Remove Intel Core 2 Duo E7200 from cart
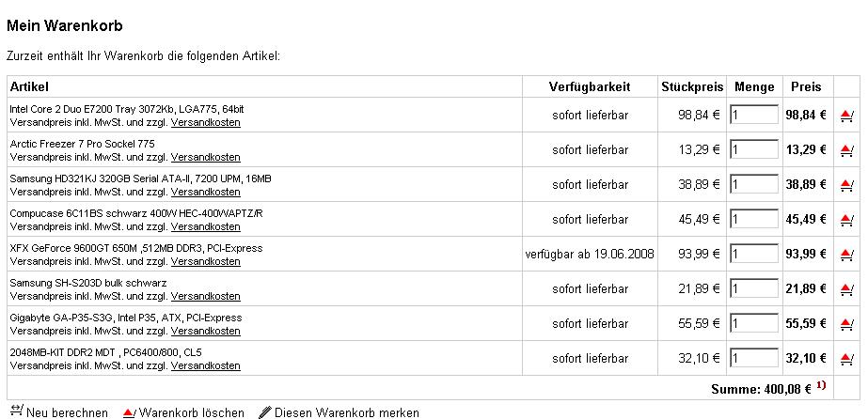Image resolution: width=868 pixels, height=419 pixels. (x=846, y=116)
